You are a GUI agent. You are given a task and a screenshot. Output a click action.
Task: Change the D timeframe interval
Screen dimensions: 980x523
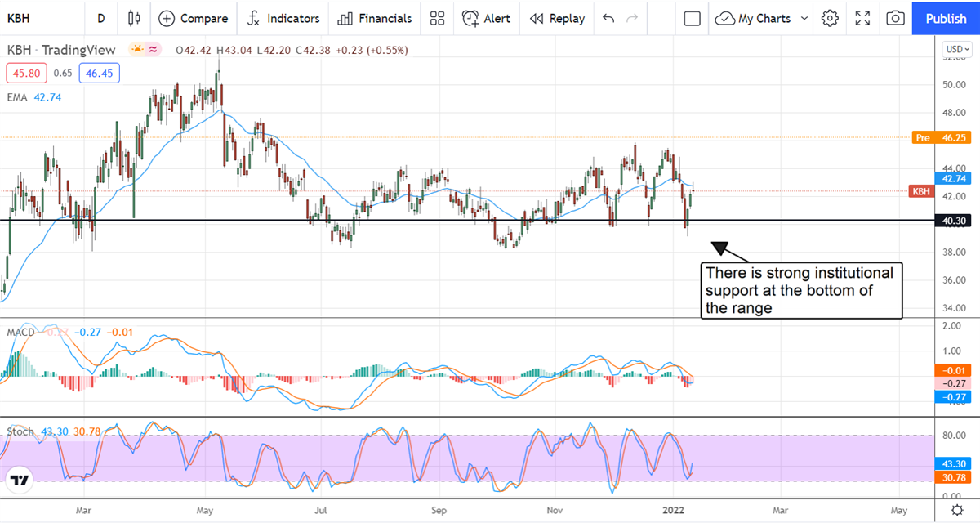100,18
